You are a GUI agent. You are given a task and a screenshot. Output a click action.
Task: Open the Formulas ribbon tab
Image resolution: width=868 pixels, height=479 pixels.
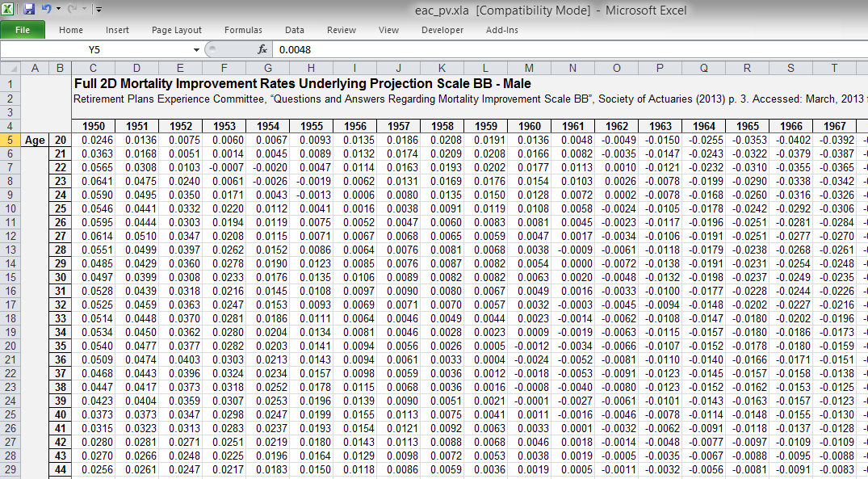click(243, 30)
